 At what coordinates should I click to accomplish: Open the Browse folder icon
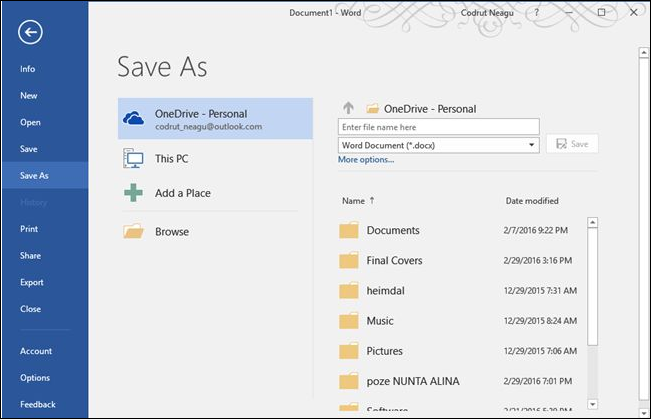point(133,231)
